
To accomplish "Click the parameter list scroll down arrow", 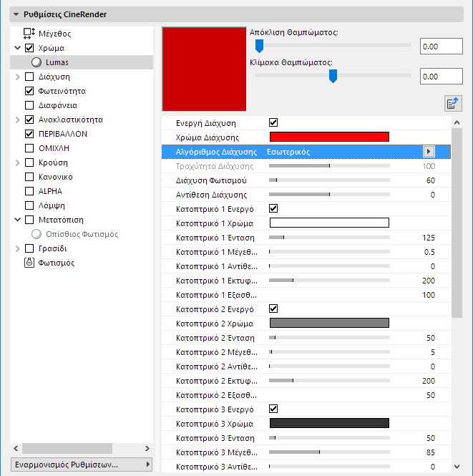I will 457,466.
